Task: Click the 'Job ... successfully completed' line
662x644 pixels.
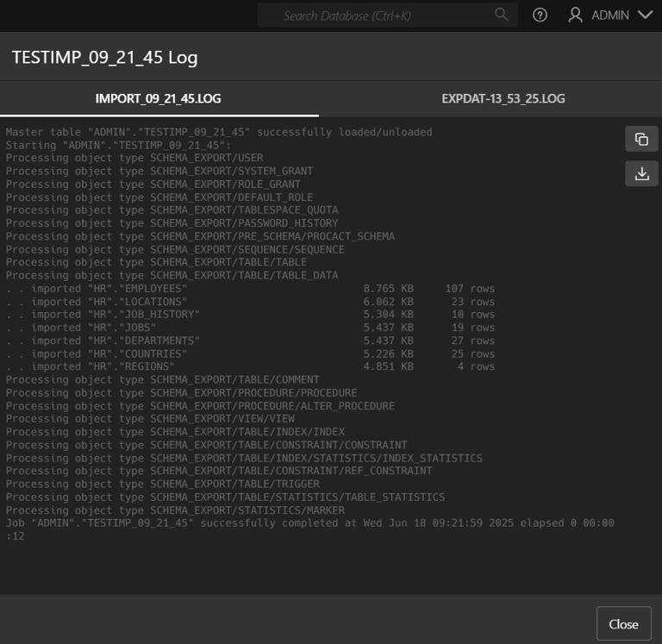Action: 310,529
